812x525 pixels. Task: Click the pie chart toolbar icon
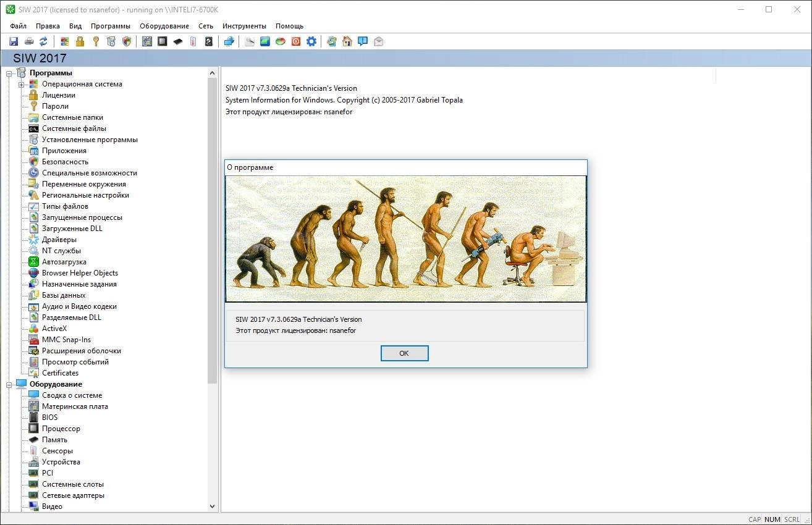tap(281, 41)
